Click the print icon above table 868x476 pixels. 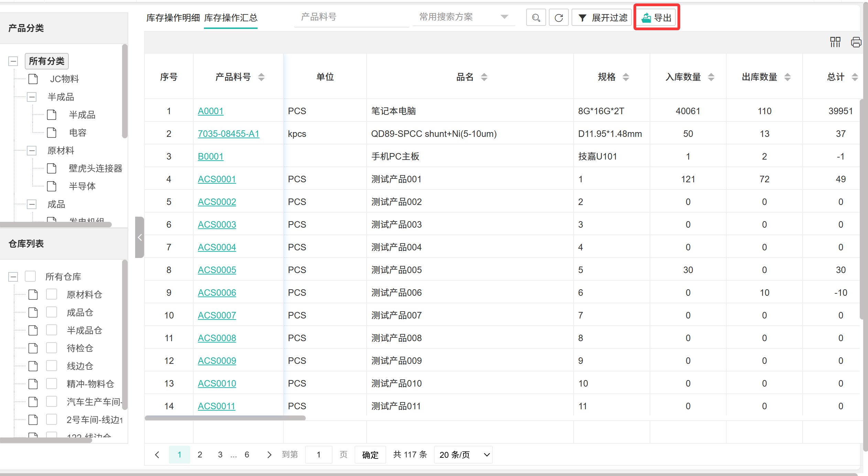click(856, 42)
